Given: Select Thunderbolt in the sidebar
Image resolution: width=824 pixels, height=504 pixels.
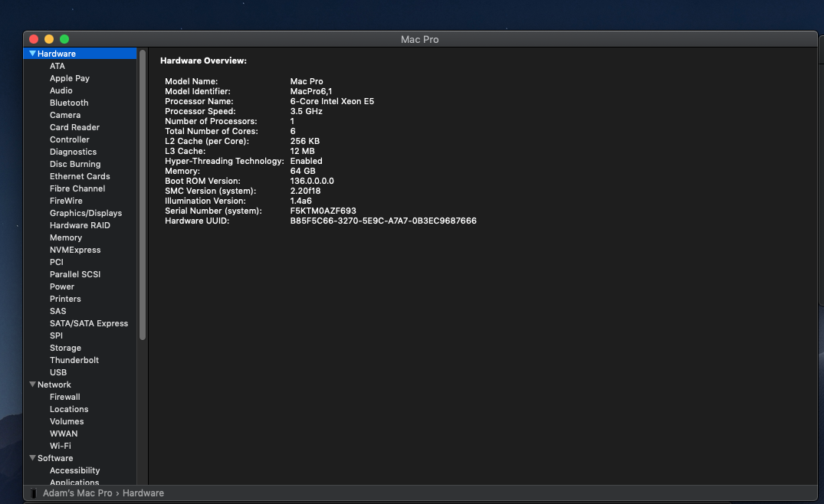Looking at the screenshot, I should point(74,360).
